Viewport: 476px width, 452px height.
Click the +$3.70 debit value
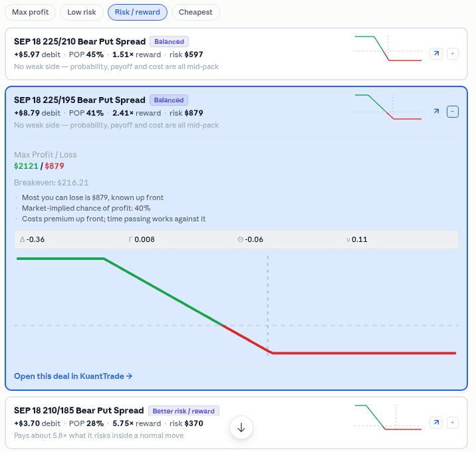tap(37, 423)
